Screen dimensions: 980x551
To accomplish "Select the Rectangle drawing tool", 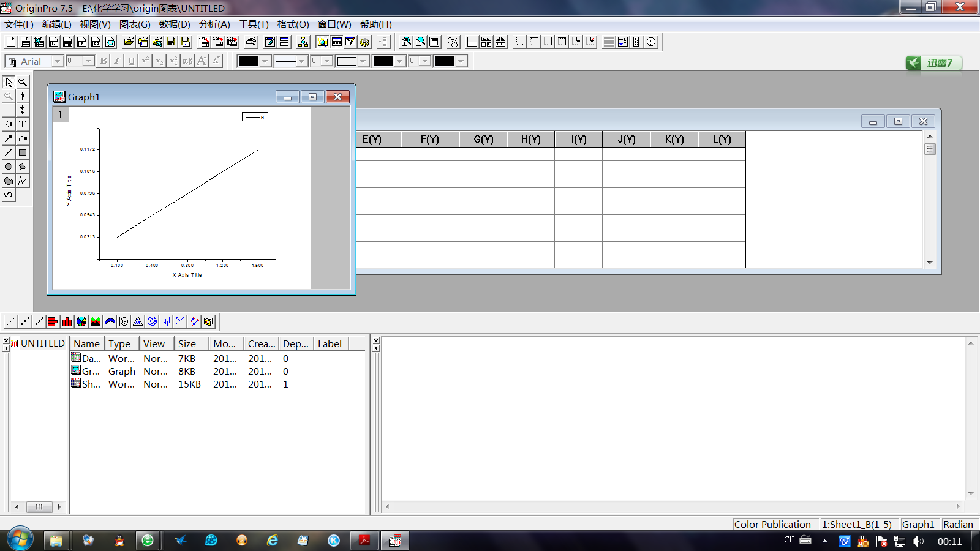I will click(23, 152).
